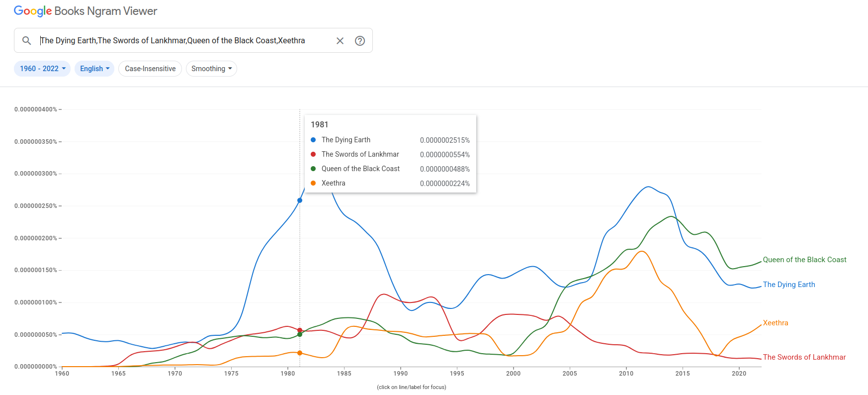Click orange data point for 1981 on chart
The height and width of the screenshot is (395, 868).
click(x=300, y=353)
